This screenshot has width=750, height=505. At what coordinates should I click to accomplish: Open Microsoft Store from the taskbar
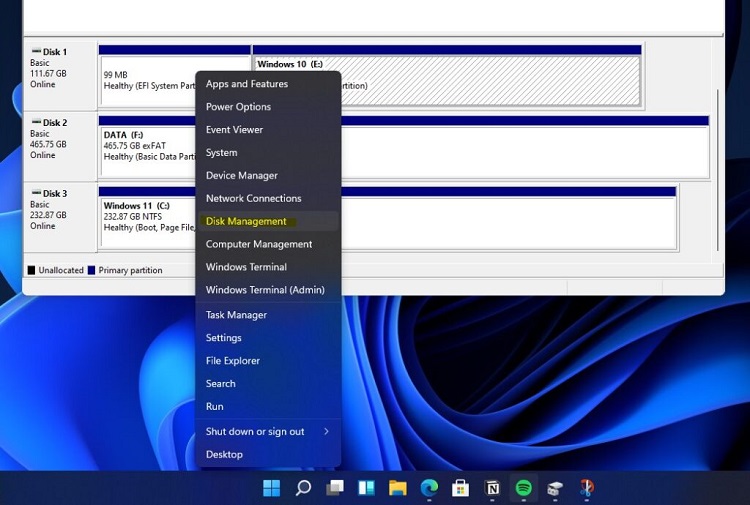coord(461,488)
